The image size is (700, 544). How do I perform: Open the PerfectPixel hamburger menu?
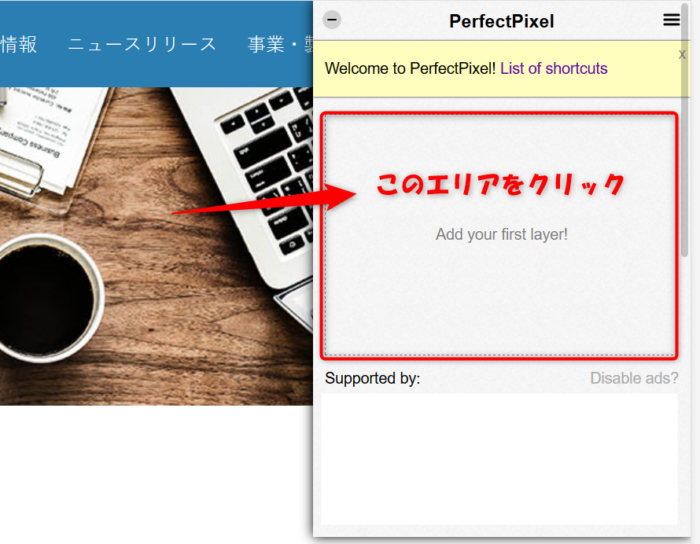[x=671, y=20]
